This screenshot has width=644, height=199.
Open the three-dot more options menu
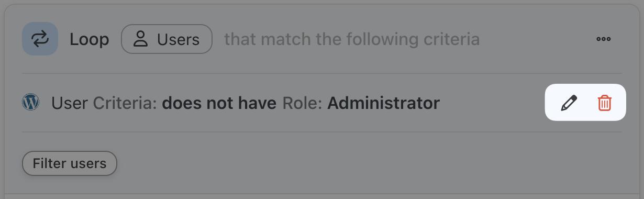(604, 39)
